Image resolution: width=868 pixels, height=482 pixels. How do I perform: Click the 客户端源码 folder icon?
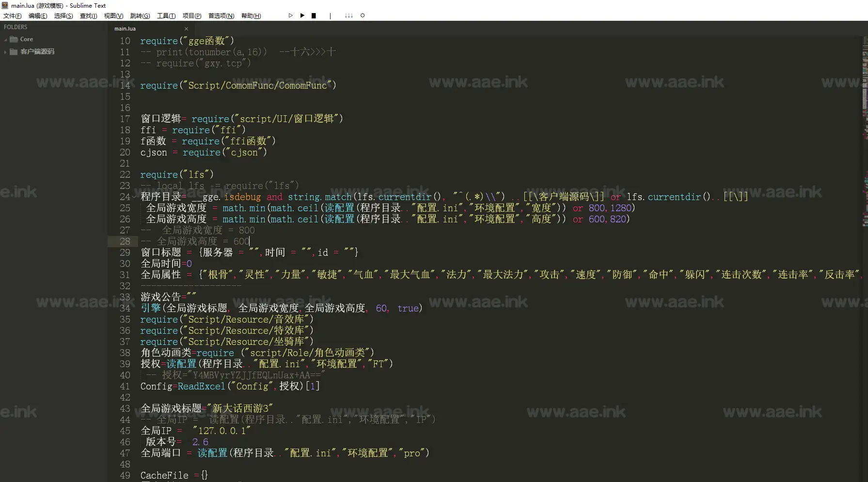click(14, 52)
